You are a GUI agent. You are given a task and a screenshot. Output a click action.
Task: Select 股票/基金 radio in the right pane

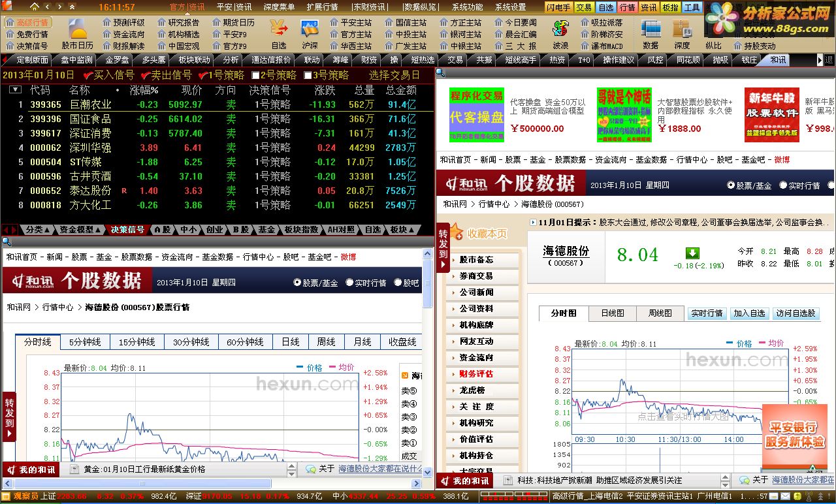[x=731, y=185]
